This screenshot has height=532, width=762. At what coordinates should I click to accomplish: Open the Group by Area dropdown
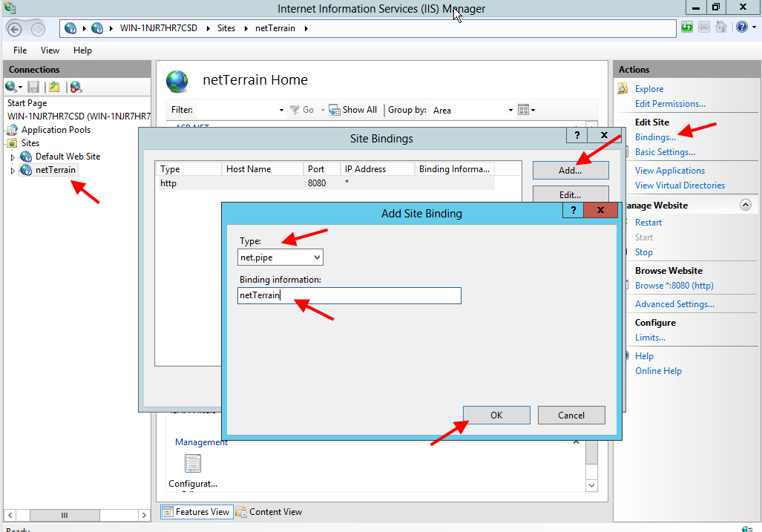(x=473, y=110)
